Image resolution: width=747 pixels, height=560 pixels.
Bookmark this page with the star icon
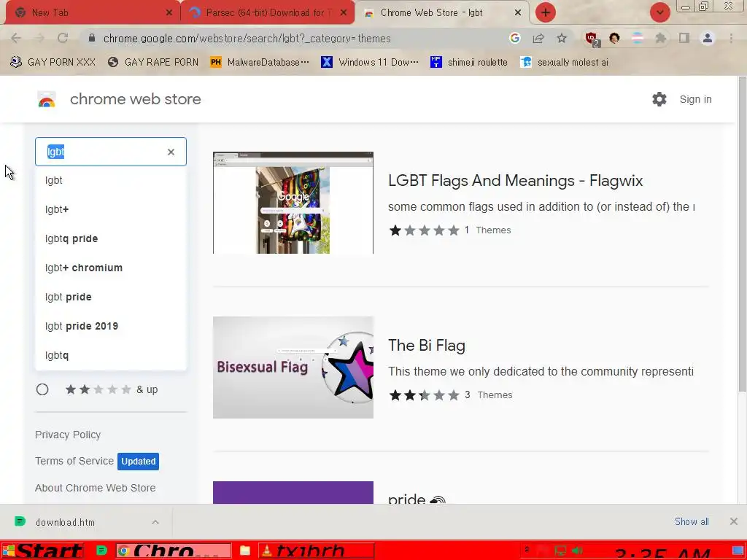pos(562,38)
